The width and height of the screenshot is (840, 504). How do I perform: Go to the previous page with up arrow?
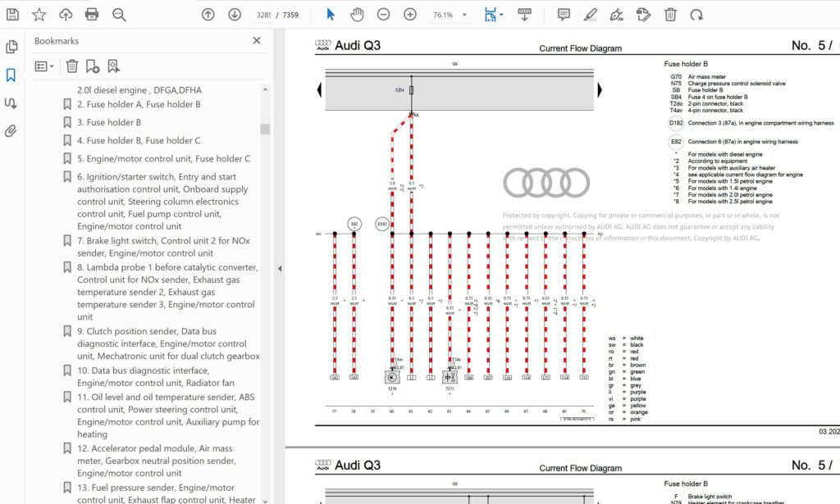[208, 15]
